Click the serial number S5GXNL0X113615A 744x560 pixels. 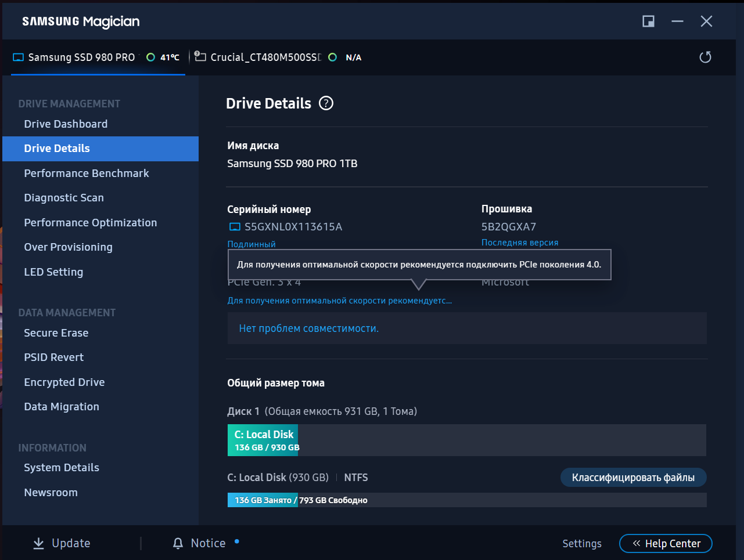[x=293, y=227]
